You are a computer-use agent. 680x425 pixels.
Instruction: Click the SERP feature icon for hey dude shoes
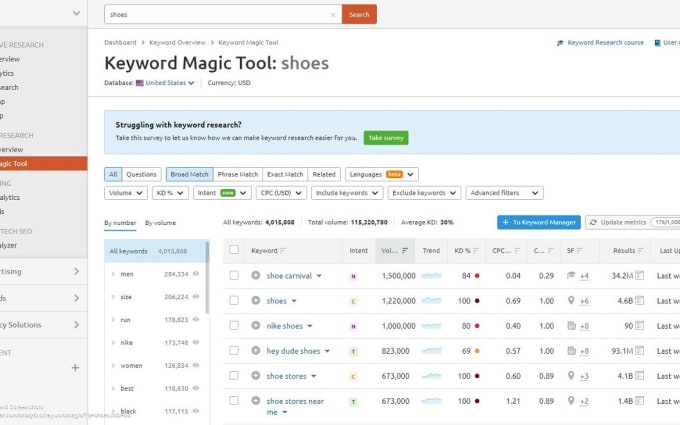point(571,350)
